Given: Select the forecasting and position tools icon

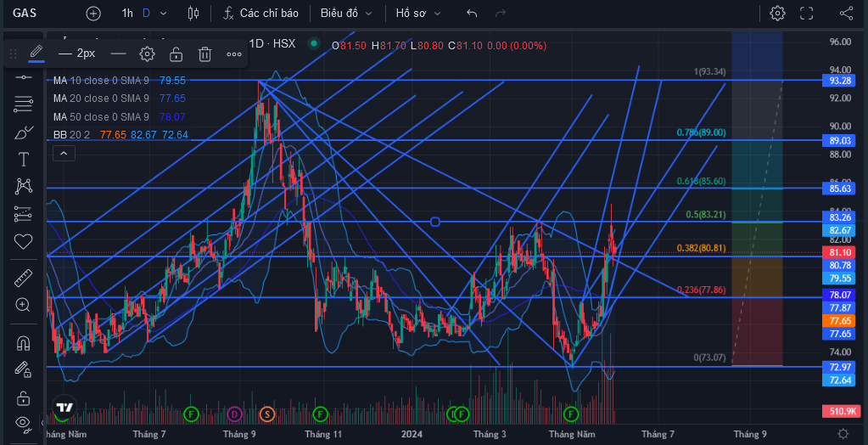Looking at the screenshot, I should coord(23,214).
